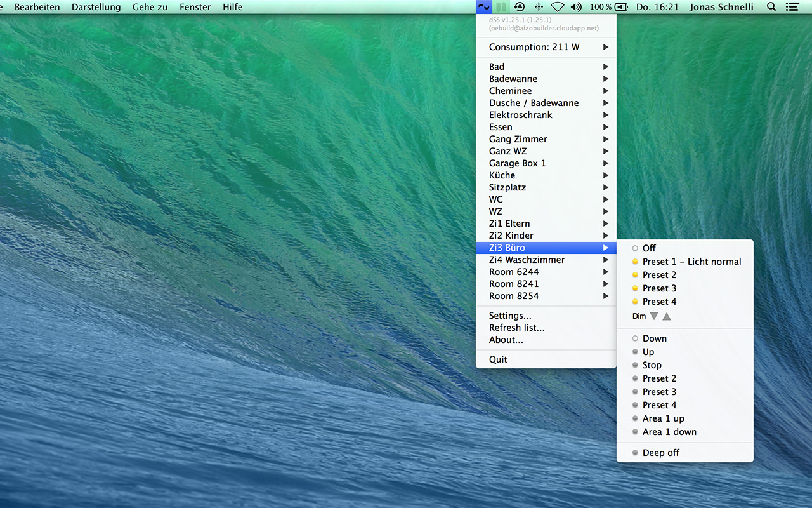Viewport: 812px width, 508px height.
Task: Open Settings from the dSS menu
Action: pos(510,315)
